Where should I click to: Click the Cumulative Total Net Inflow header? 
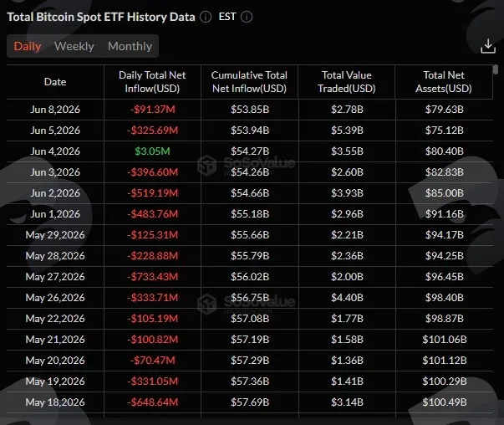click(x=249, y=82)
